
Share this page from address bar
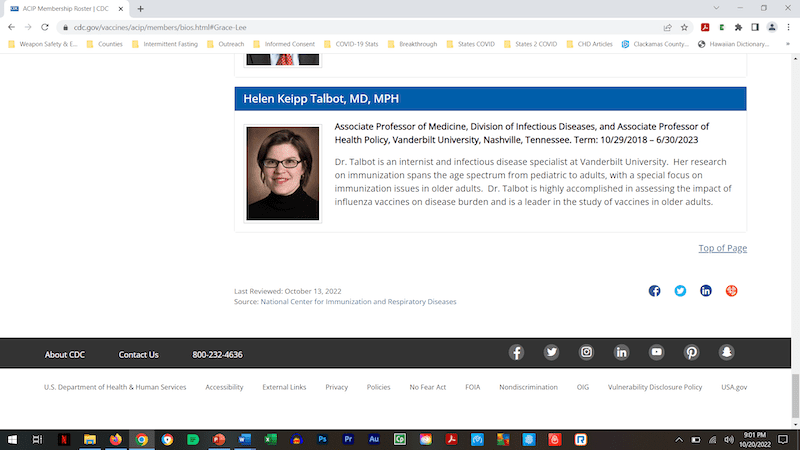coord(667,27)
